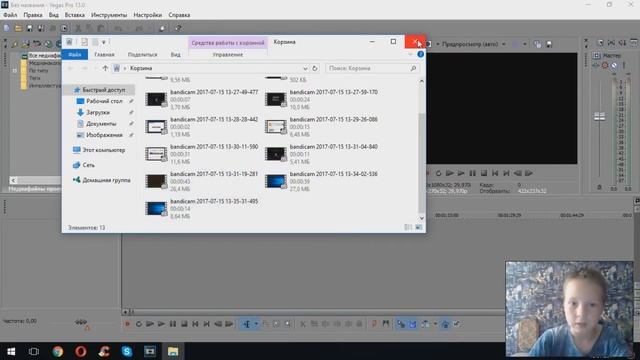
Task: Switch to the Главная ribbon tab
Action: (x=104, y=54)
